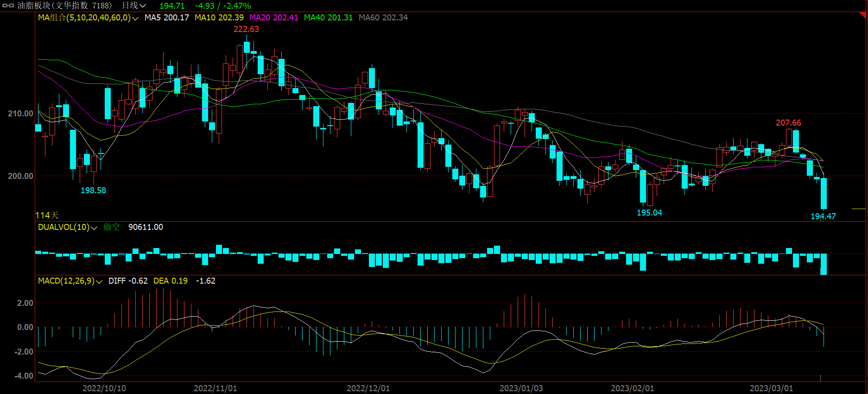The image size is (868, 394).
Task: Select the MA10 202.39 label
Action: 219,18
